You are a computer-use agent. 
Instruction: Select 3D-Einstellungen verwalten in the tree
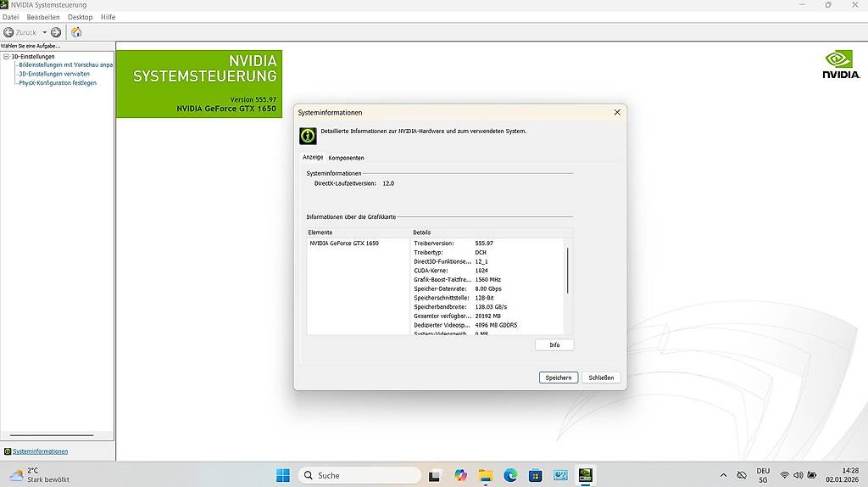(x=54, y=74)
